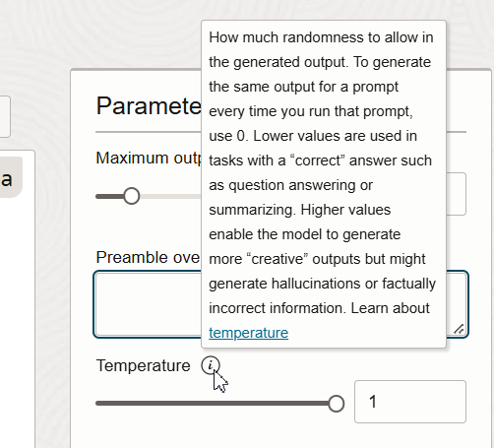Click the Preamble override label
This screenshot has height=448, width=494.
point(149,257)
